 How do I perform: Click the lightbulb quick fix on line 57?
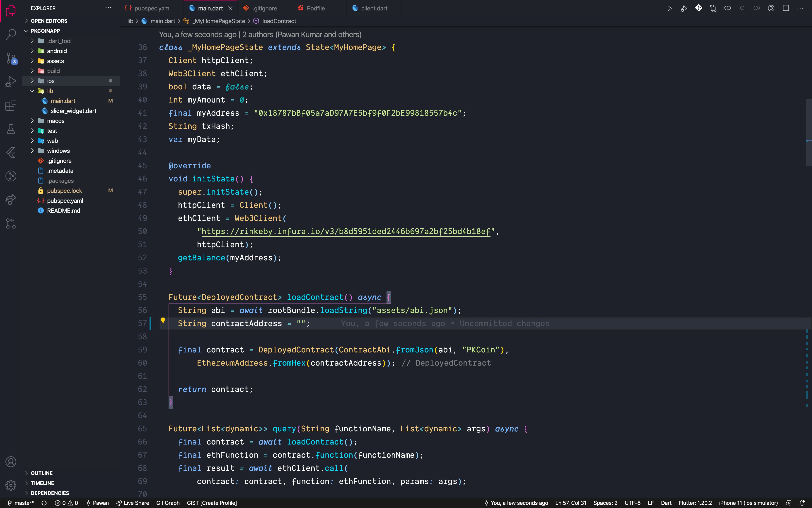click(x=163, y=320)
